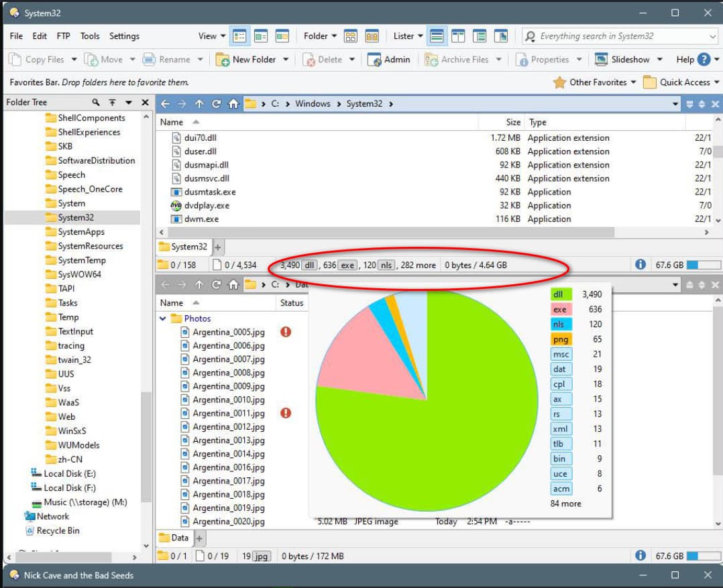The image size is (723, 588).
Task: Click the refresh button in System32 path bar
Action: (x=216, y=104)
